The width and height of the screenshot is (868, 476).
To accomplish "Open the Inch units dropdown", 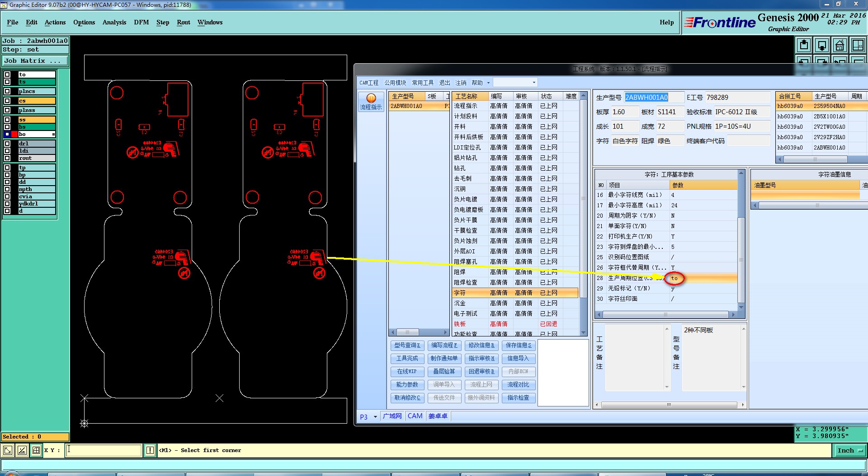I will tap(850, 450).
